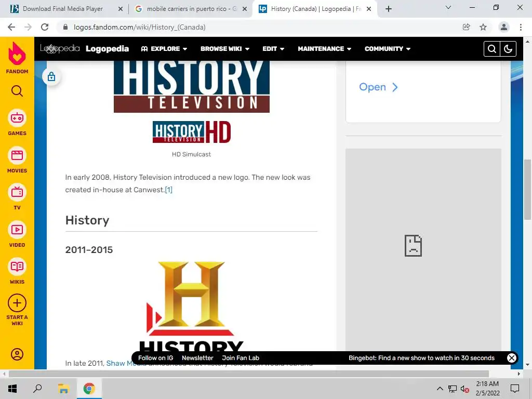Viewport: 532px width, 399px height.
Task: Go back with the browser back arrow
Action: point(11,27)
